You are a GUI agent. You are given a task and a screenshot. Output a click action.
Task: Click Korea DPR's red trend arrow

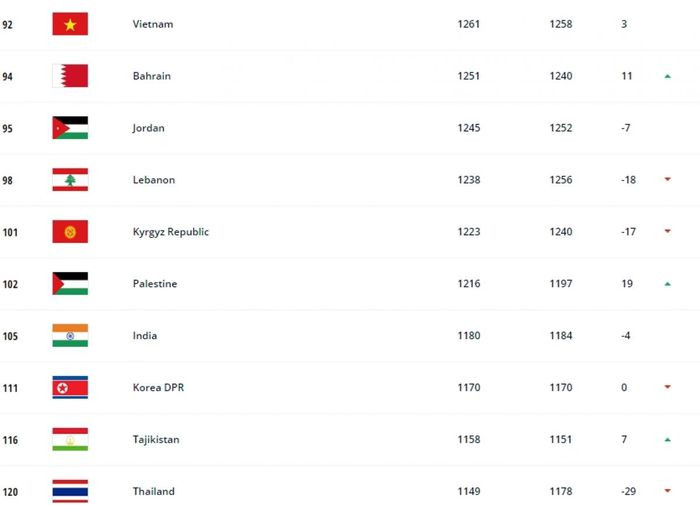tap(667, 388)
